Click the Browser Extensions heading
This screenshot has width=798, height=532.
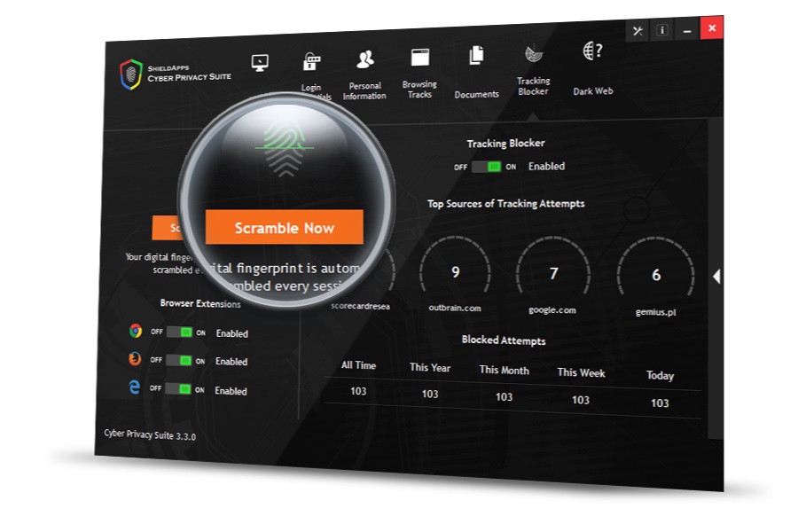pyautogui.click(x=200, y=303)
